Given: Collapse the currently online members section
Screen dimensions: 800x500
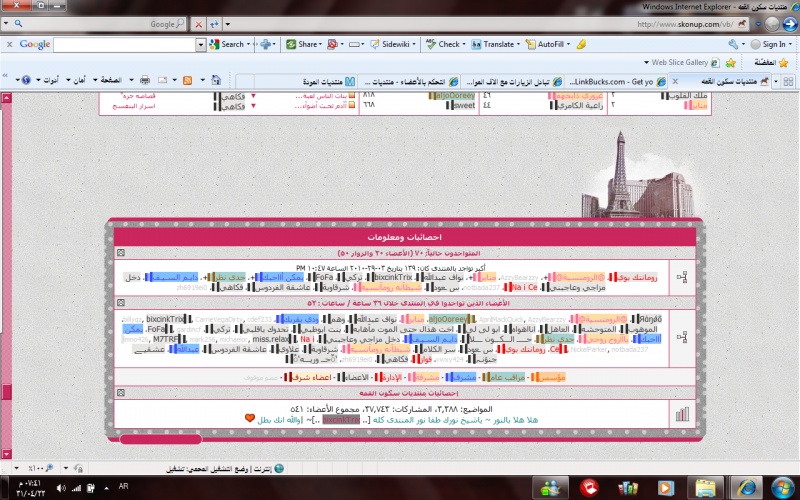Looking at the screenshot, I should [122, 255].
